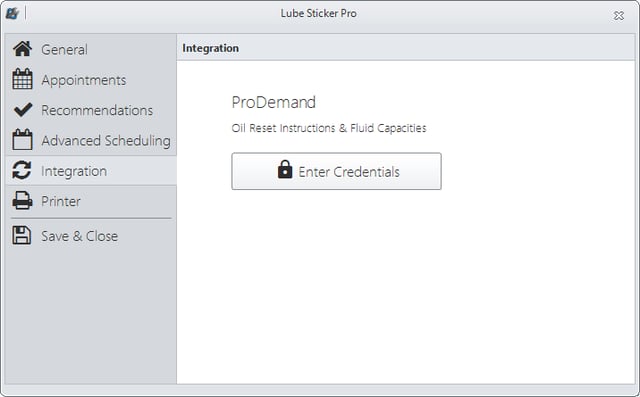Open the Advanced Scheduling blank calendar icon
This screenshot has height=397, width=640.
pyautogui.click(x=22, y=140)
